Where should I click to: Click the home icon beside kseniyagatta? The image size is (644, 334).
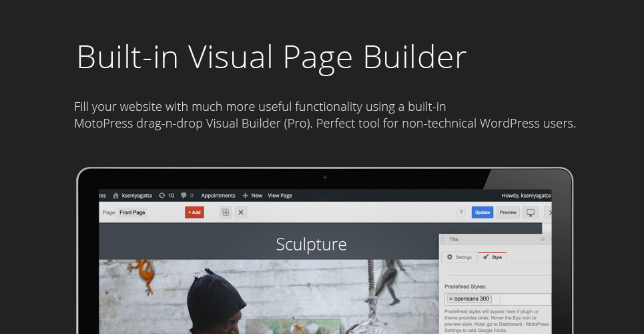(x=115, y=196)
